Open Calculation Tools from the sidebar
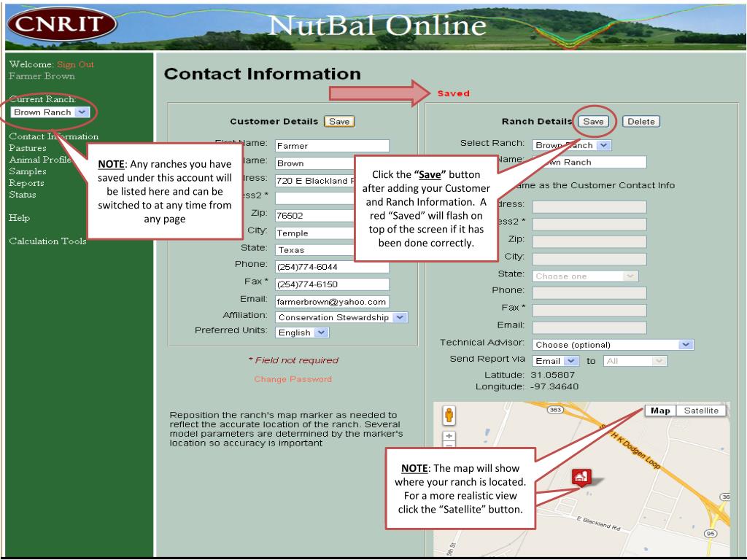Viewport: 747px width, 560px height. pyautogui.click(x=47, y=241)
